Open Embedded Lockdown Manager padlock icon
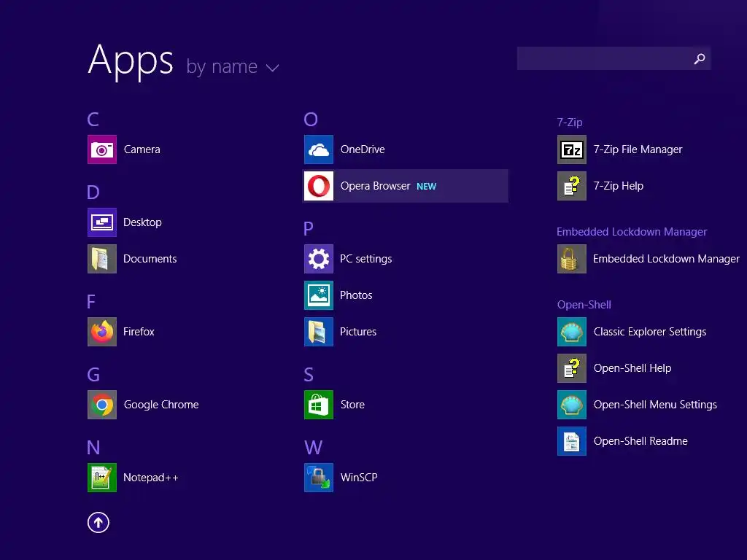The height and width of the screenshot is (560, 747). (572, 259)
